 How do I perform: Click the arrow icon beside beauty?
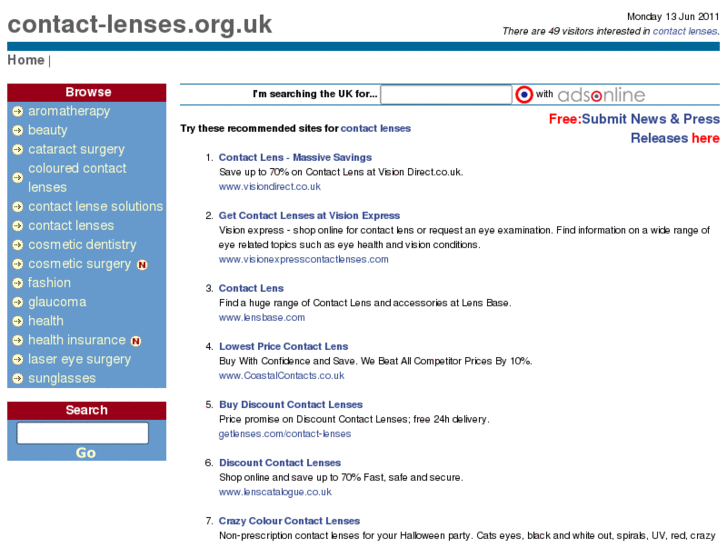[x=18, y=130]
